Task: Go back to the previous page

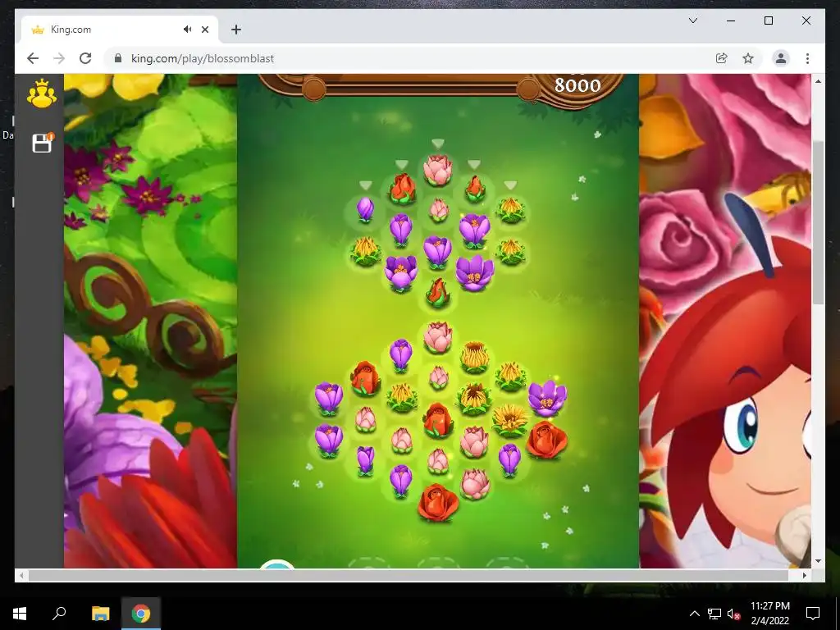Action: pyautogui.click(x=33, y=58)
